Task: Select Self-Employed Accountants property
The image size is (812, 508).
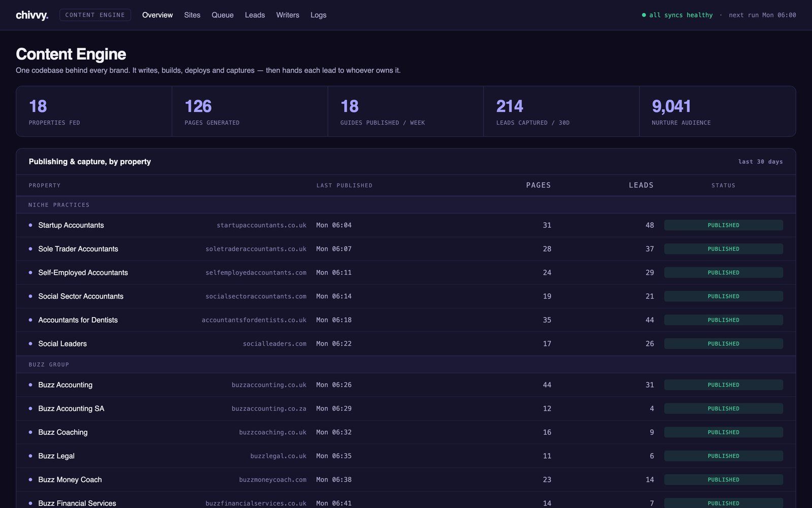Action: coord(83,273)
